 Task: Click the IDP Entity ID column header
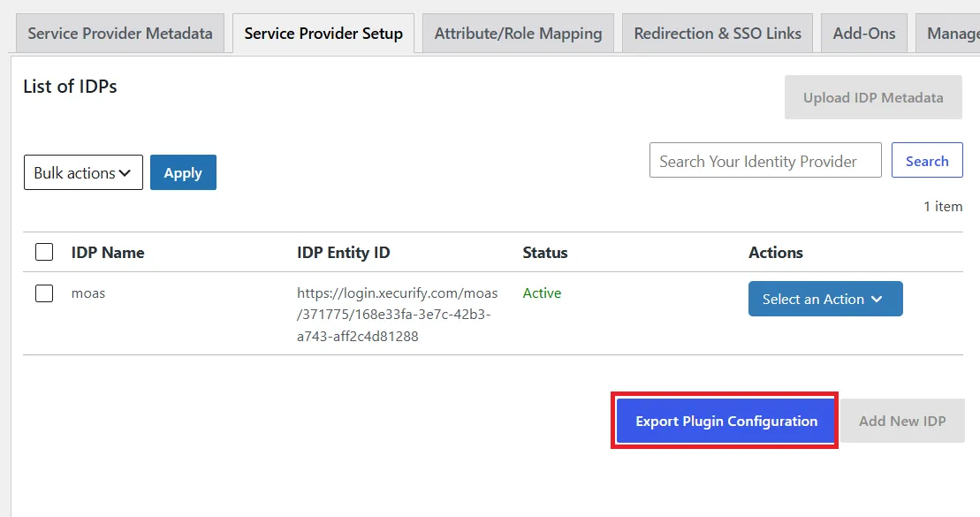343,253
